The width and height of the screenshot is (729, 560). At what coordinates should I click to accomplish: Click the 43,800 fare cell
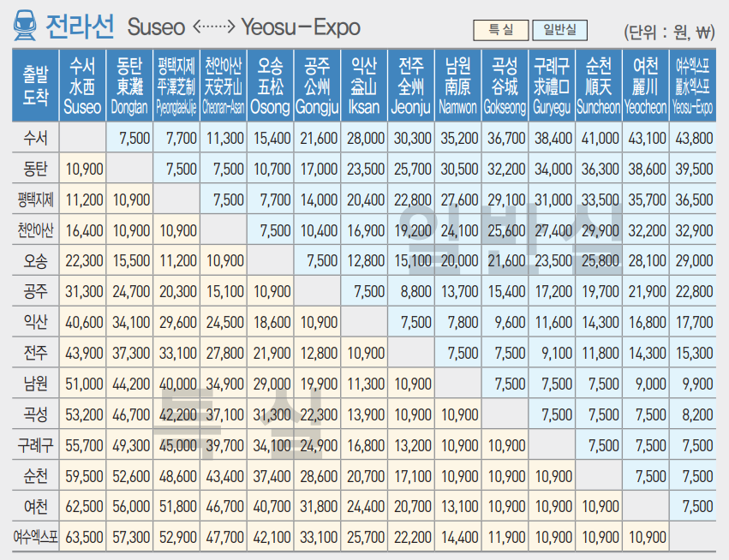pyautogui.click(x=692, y=138)
